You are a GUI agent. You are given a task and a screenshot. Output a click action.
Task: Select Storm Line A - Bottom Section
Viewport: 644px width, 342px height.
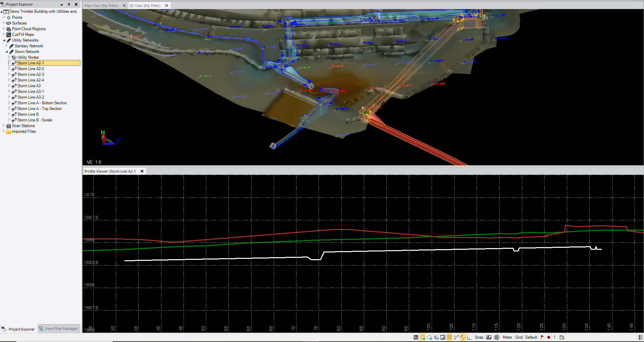pyautogui.click(x=42, y=103)
